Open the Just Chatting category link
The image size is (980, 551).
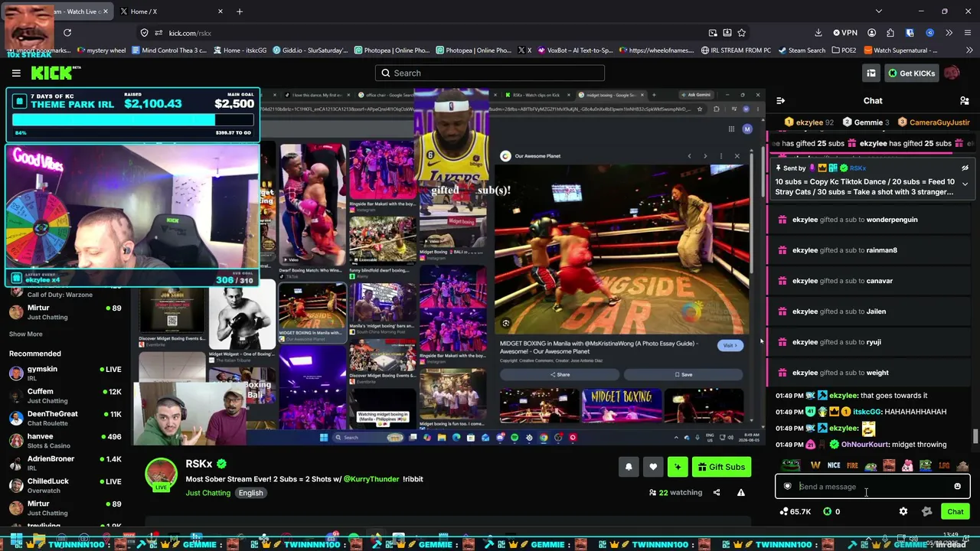point(207,493)
